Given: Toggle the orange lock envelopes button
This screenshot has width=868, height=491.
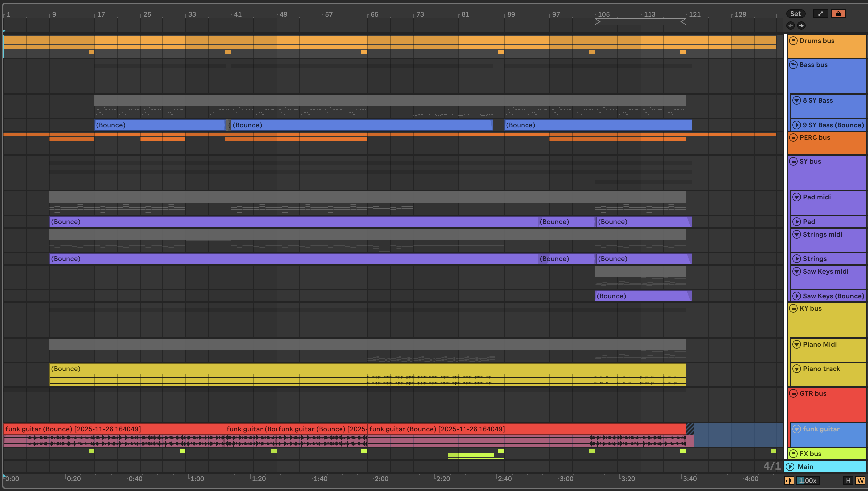Looking at the screenshot, I should pos(838,14).
